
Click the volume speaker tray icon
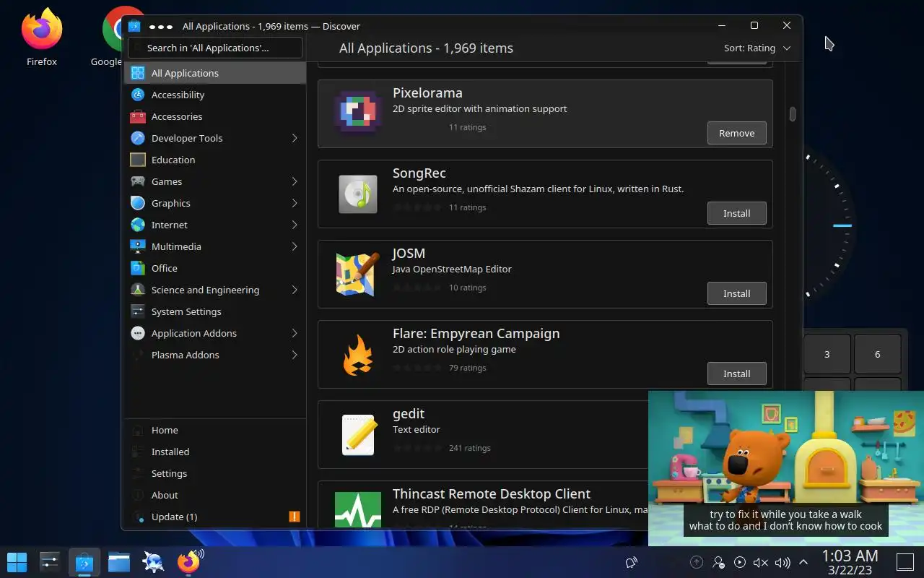point(782,562)
